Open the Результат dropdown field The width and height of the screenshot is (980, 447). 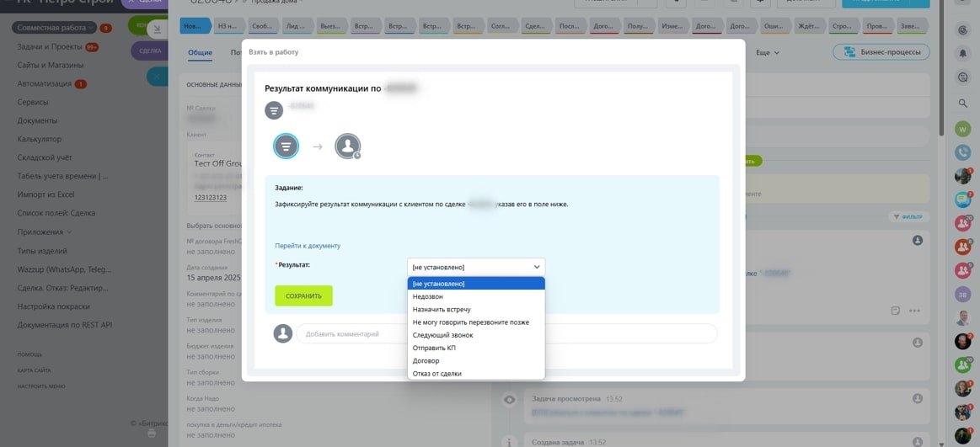[476, 267]
